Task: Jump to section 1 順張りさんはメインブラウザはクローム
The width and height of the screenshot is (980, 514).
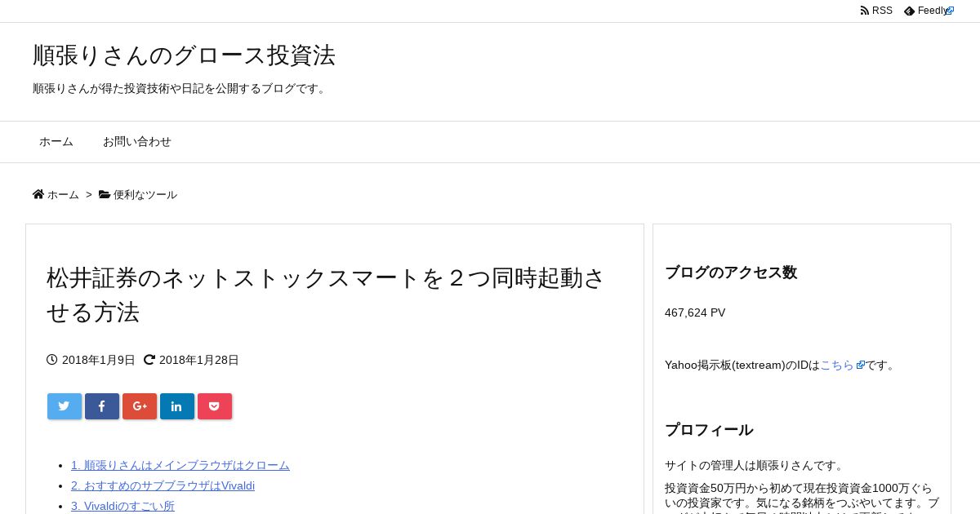Action: [180, 465]
